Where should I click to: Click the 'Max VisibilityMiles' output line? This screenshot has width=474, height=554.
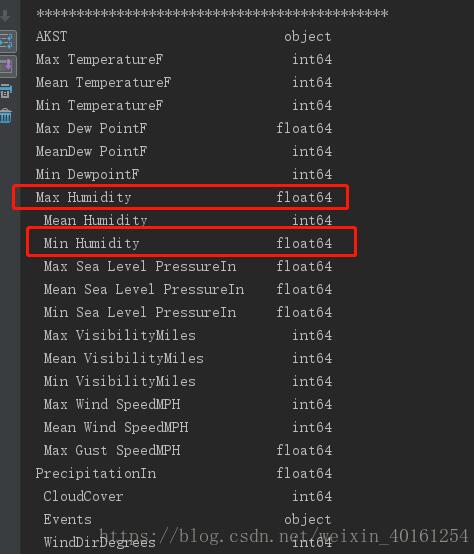[188, 335]
